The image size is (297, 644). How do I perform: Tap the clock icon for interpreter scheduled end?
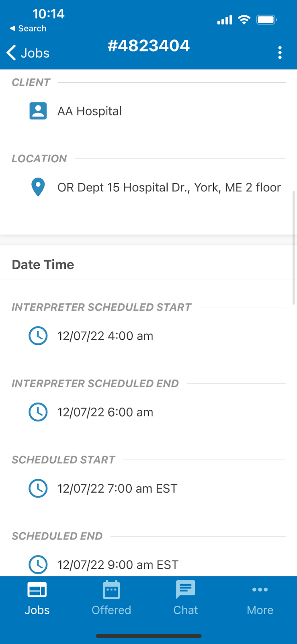38,412
